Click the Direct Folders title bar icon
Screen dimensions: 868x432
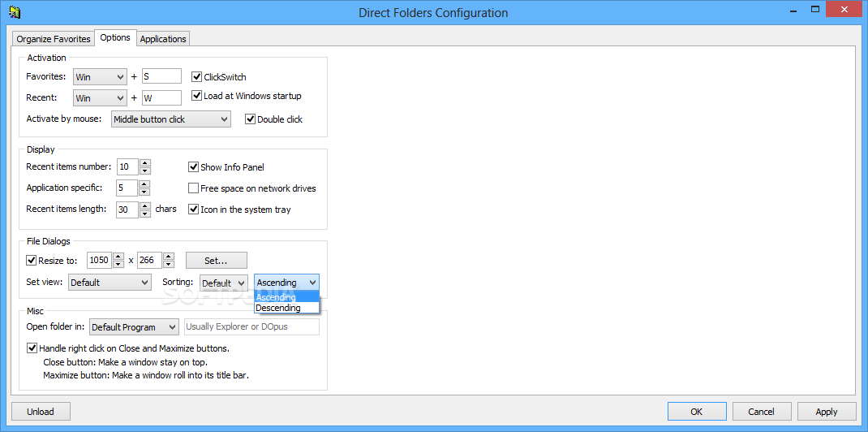tap(15, 11)
